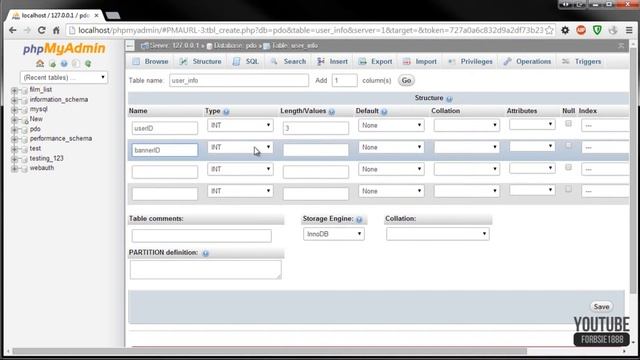This screenshot has height=360, width=640.
Task: Toggle Null checkbox for bannerID row
Action: tap(568, 145)
